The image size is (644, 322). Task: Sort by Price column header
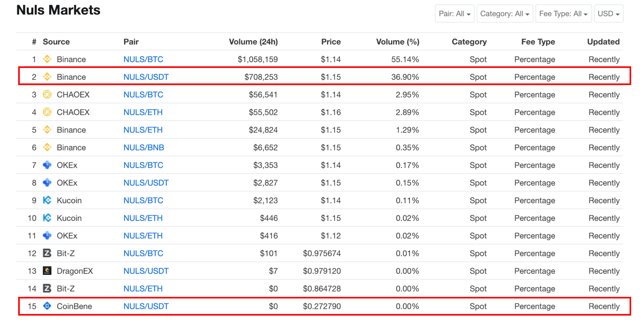pyautogui.click(x=331, y=42)
